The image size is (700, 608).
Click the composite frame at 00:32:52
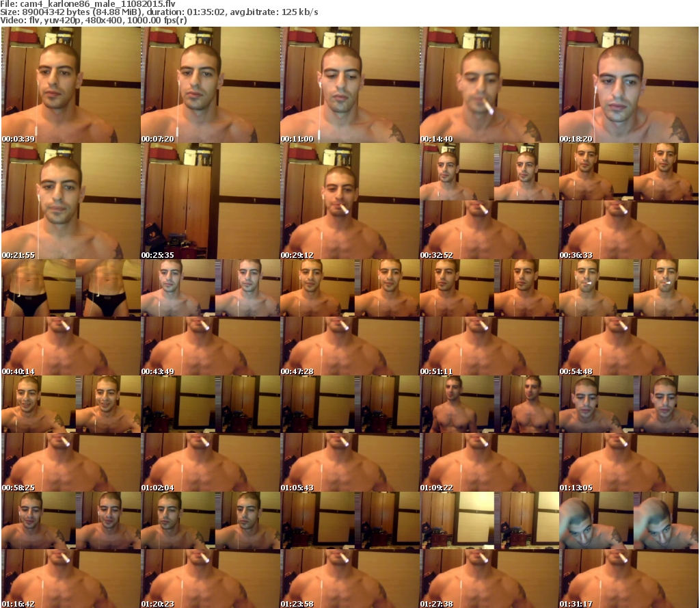click(489, 201)
